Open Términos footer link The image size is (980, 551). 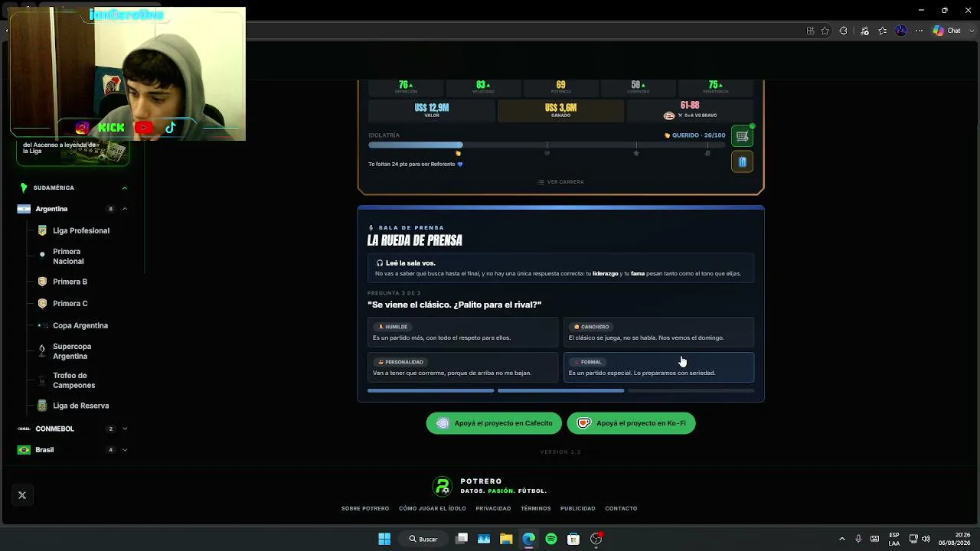point(536,508)
